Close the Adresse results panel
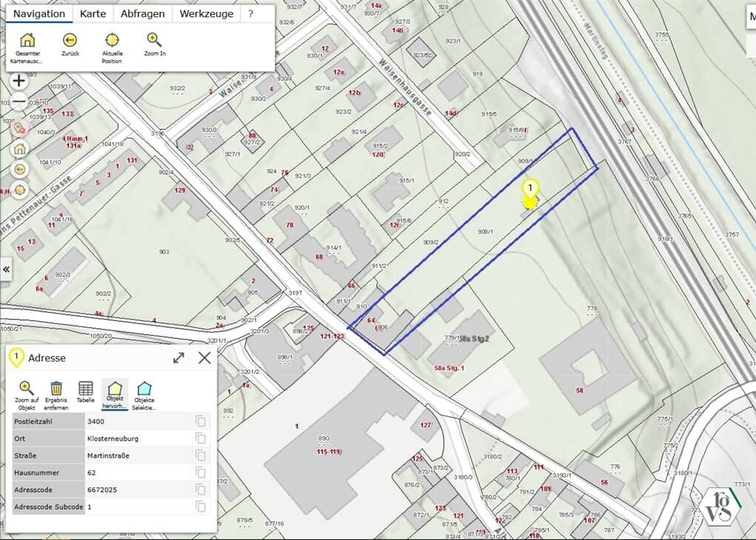756x540 pixels. [204, 358]
